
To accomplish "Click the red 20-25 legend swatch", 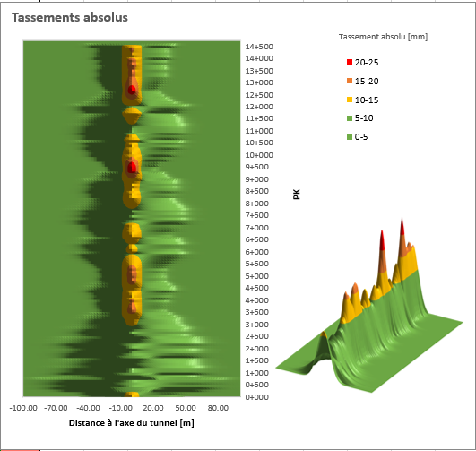I will tap(350, 62).
